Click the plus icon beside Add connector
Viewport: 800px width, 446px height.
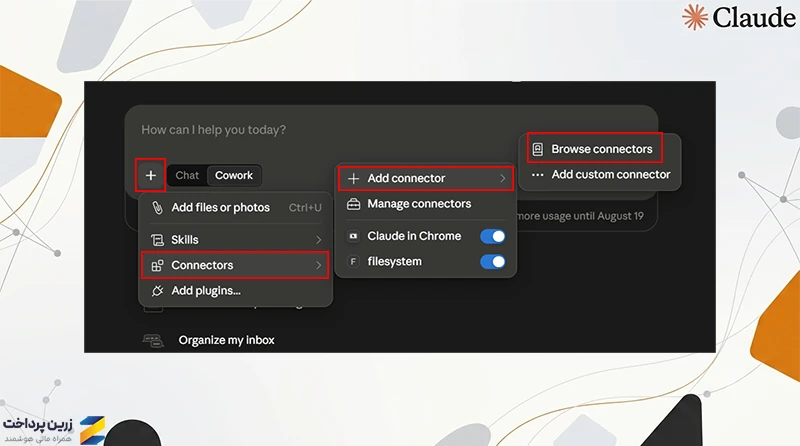(x=353, y=179)
